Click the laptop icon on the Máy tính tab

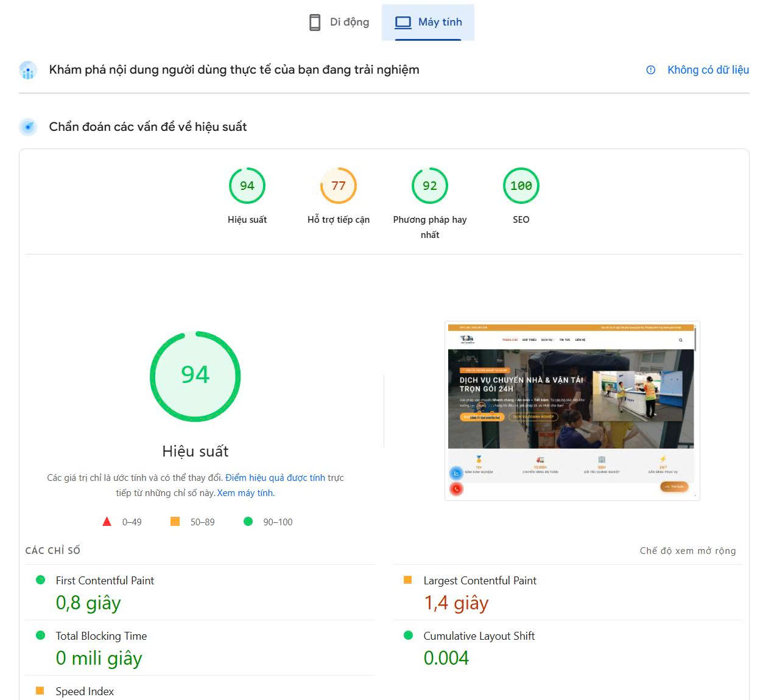[x=402, y=21]
